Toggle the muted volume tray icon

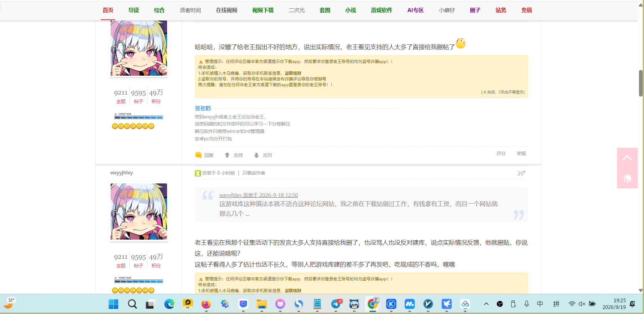pyautogui.click(x=582, y=304)
